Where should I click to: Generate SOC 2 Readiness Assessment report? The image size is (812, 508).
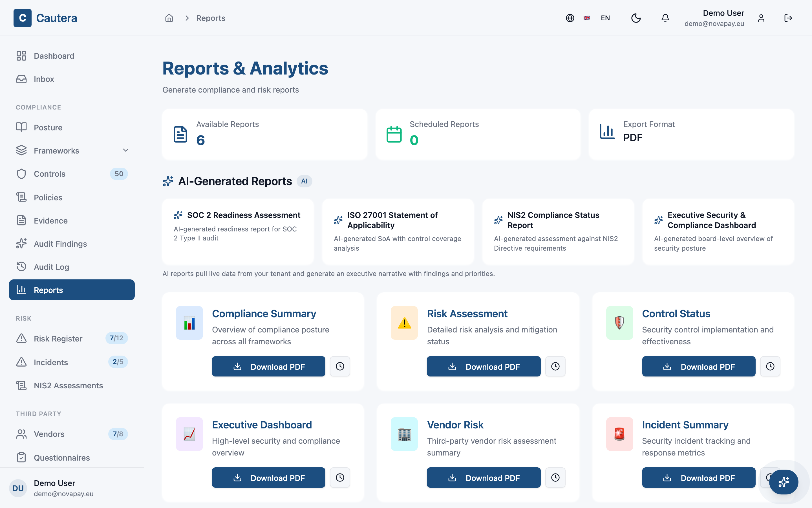238,231
